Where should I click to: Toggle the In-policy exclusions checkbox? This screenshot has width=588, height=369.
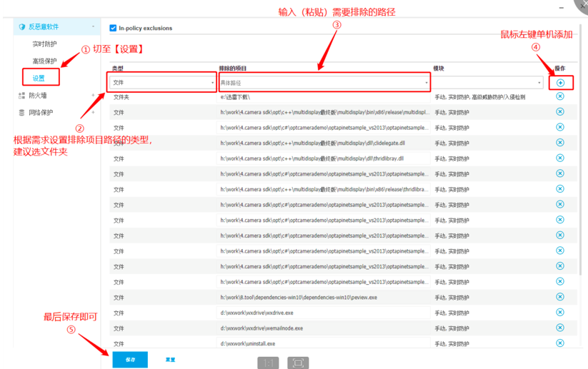point(113,29)
